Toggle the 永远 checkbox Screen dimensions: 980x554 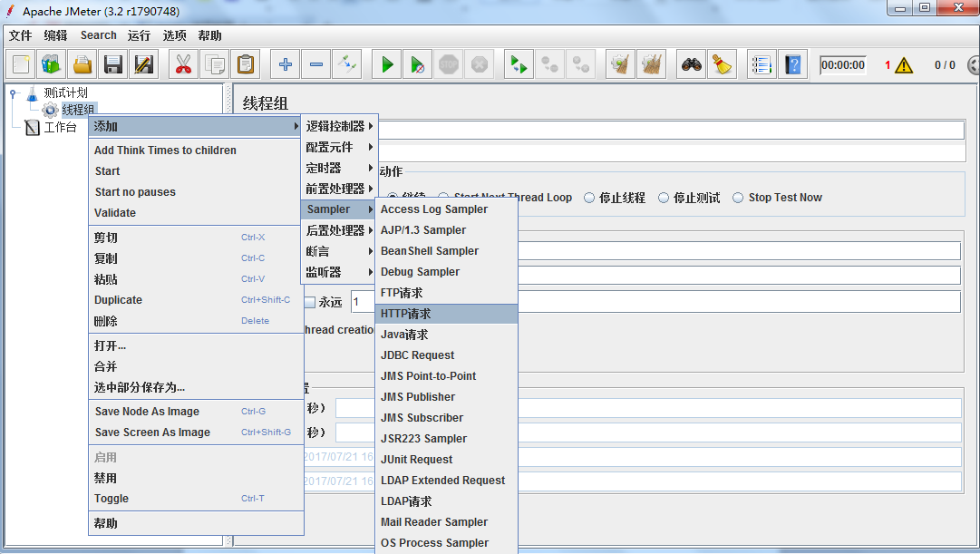[309, 303]
